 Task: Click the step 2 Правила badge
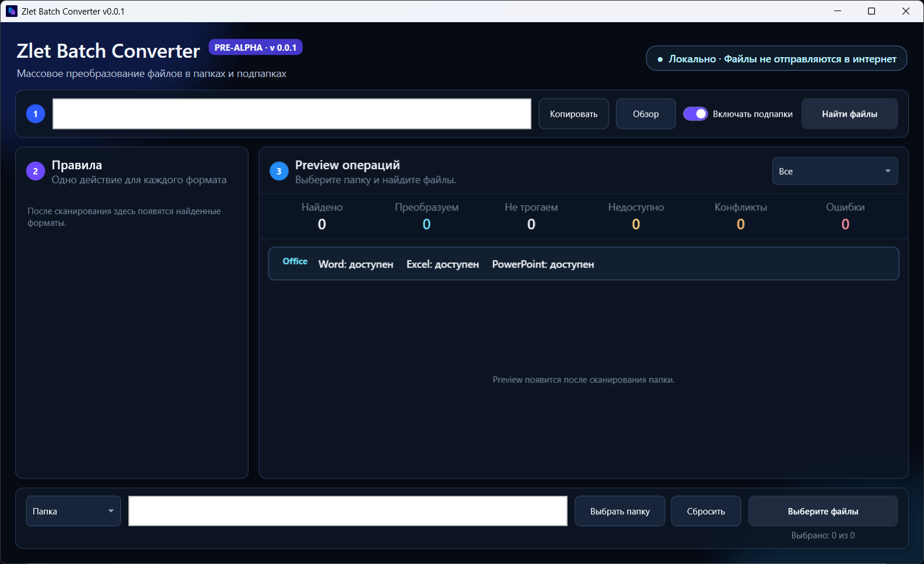point(36,171)
